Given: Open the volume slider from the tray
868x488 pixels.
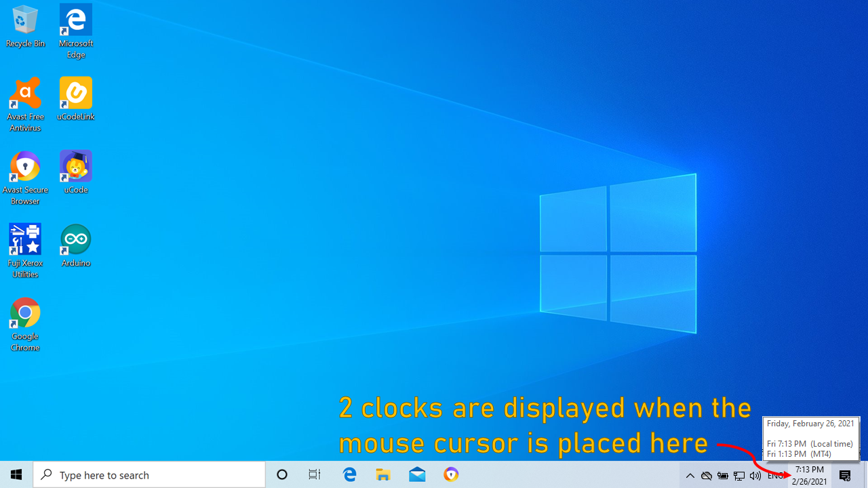Looking at the screenshot, I should point(755,474).
